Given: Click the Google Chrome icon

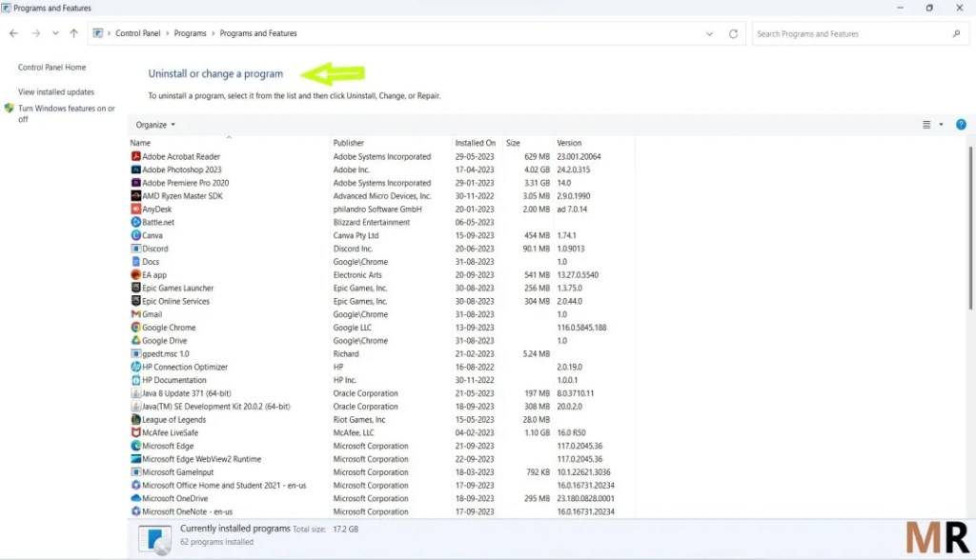Looking at the screenshot, I should point(135,328).
